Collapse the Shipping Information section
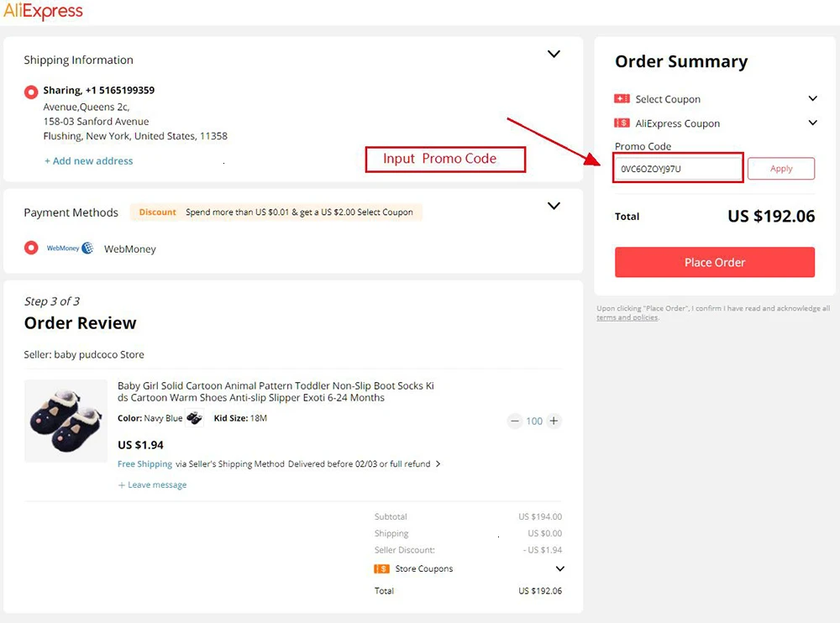840x623 pixels. tap(554, 54)
